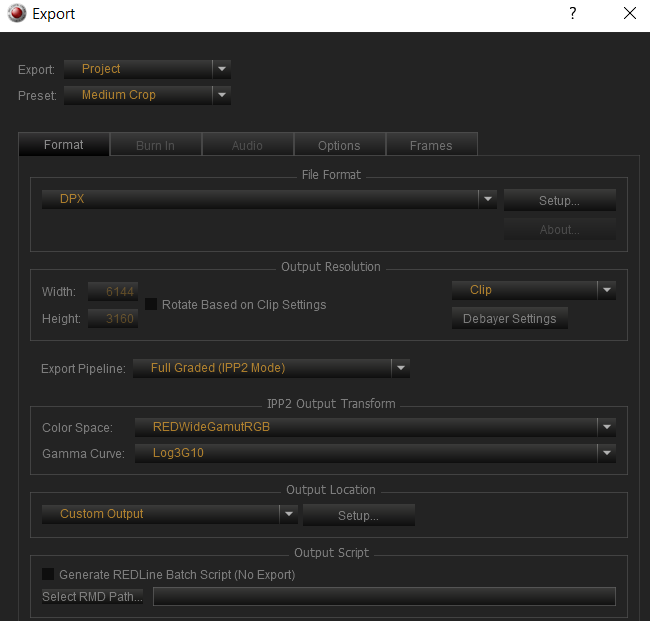The width and height of the screenshot is (650, 621).
Task: Close the Export dialog window
Action: point(630,13)
